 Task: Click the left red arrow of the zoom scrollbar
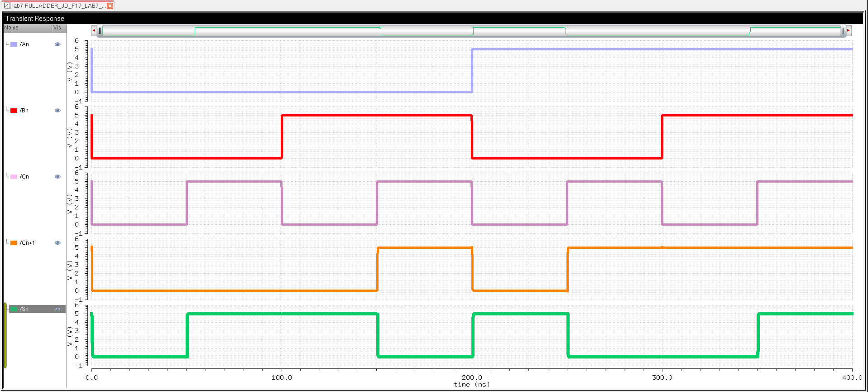point(94,31)
